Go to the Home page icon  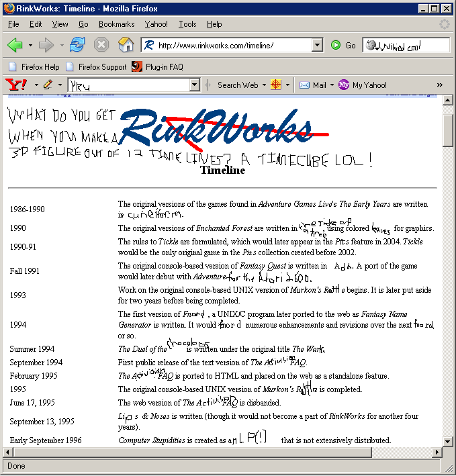pos(126,45)
